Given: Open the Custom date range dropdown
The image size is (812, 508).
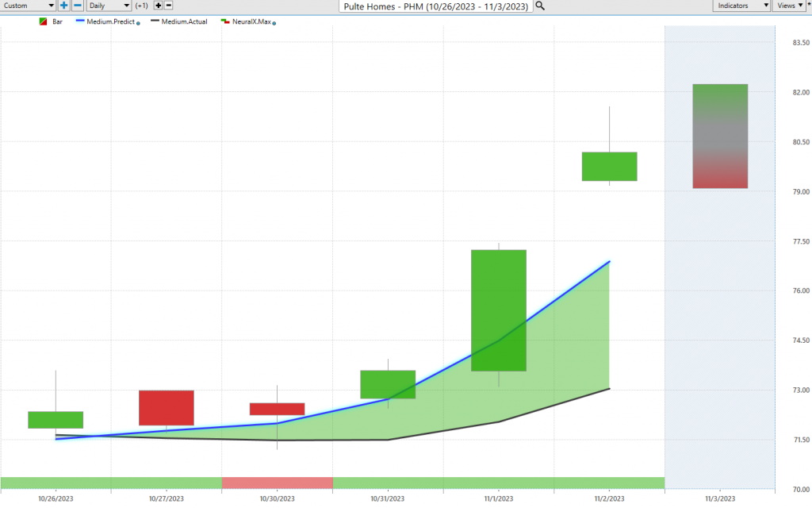Looking at the screenshot, I should tap(28, 6).
